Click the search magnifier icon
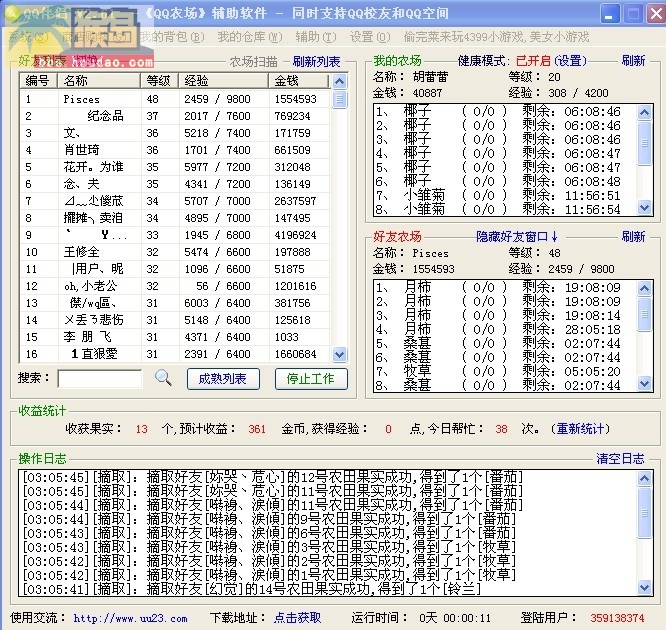 (x=163, y=378)
